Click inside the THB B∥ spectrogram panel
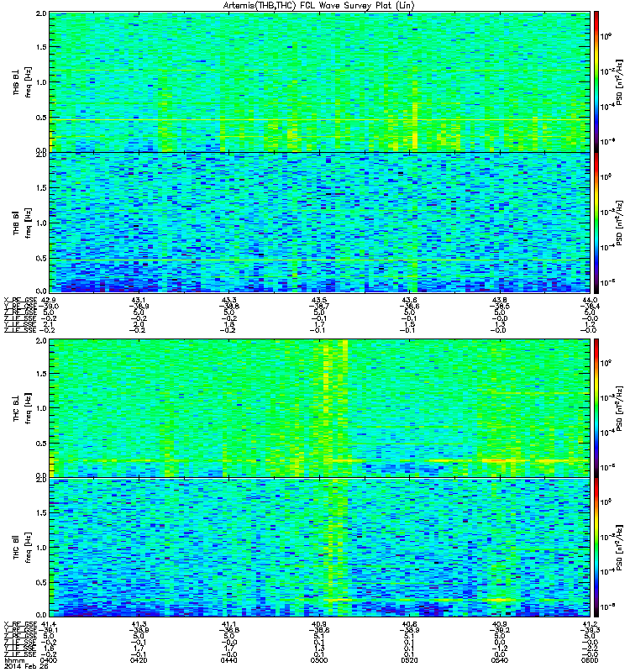The image size is (630, 672). point(319,223)
